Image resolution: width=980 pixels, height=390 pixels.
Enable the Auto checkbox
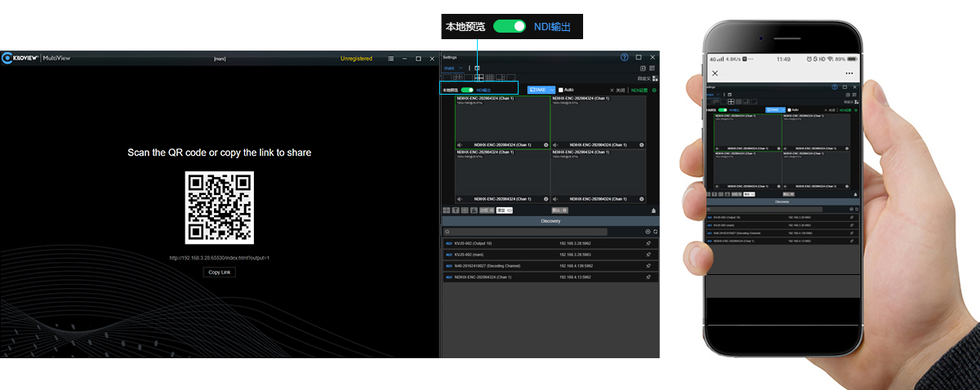click(561, 90)
